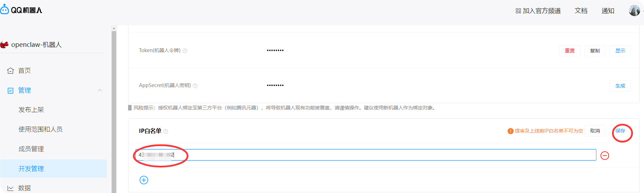Click 重置 button for Token
644x193 pixels.
pos(570,51)
